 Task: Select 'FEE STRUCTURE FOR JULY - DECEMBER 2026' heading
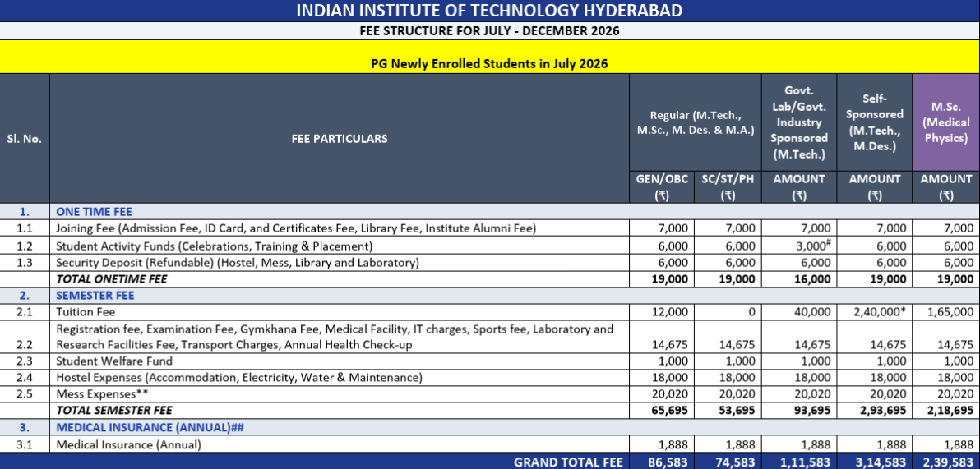click(489, 30)
